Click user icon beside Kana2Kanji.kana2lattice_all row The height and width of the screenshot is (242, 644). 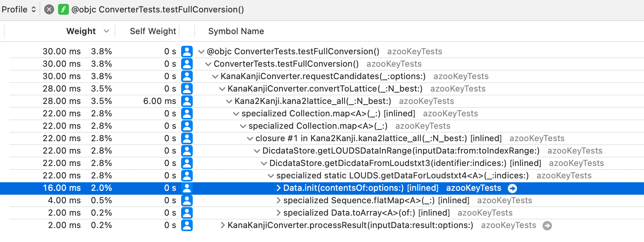(x=187, y=101)
